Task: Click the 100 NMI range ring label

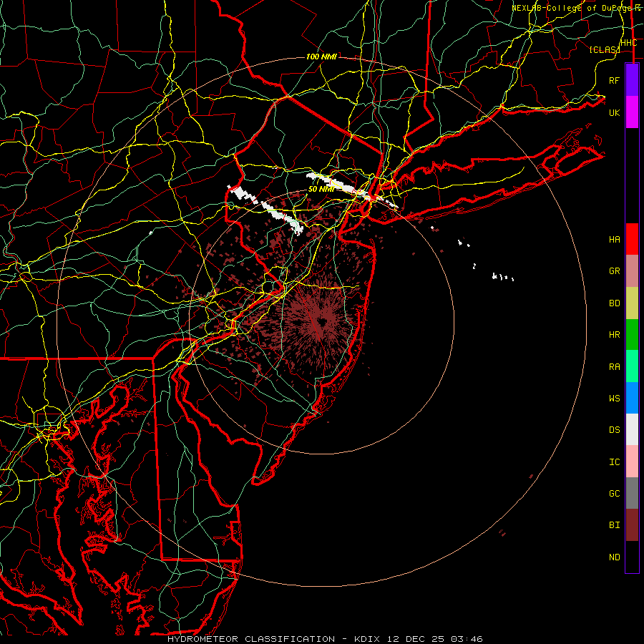Action: (321, 57)
